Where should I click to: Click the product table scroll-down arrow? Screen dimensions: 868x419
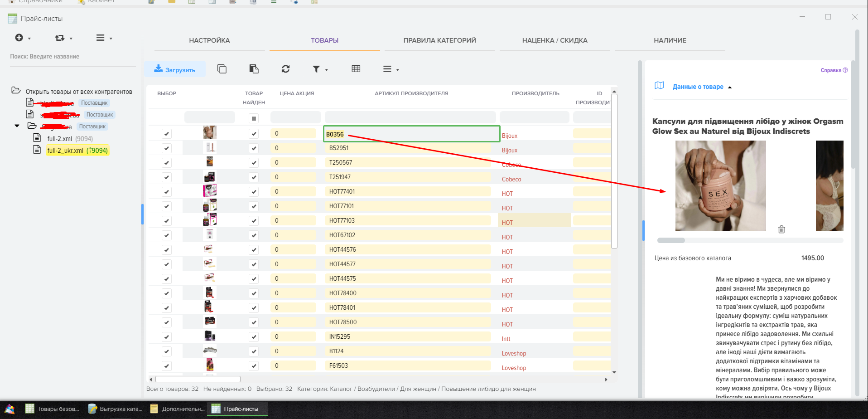(614, 372)
